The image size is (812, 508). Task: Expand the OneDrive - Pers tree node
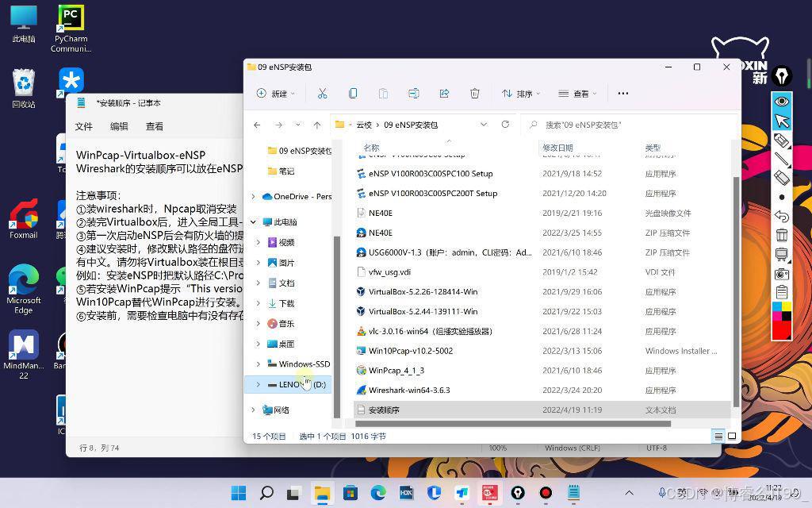(x=253, y=197)
